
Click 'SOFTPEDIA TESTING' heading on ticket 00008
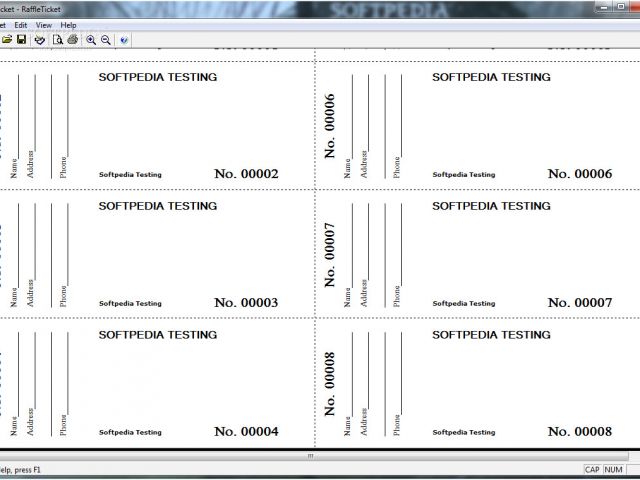coord(491,335)
